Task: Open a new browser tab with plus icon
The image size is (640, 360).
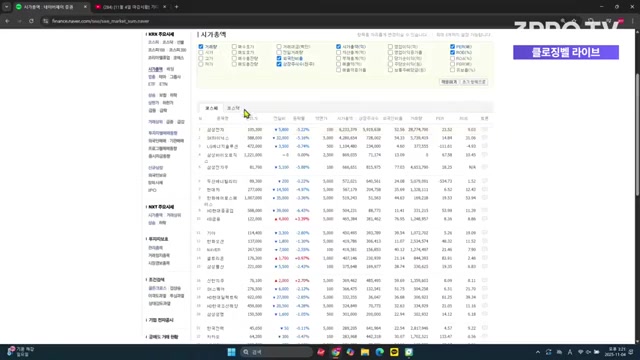Action: click(176, 7)
